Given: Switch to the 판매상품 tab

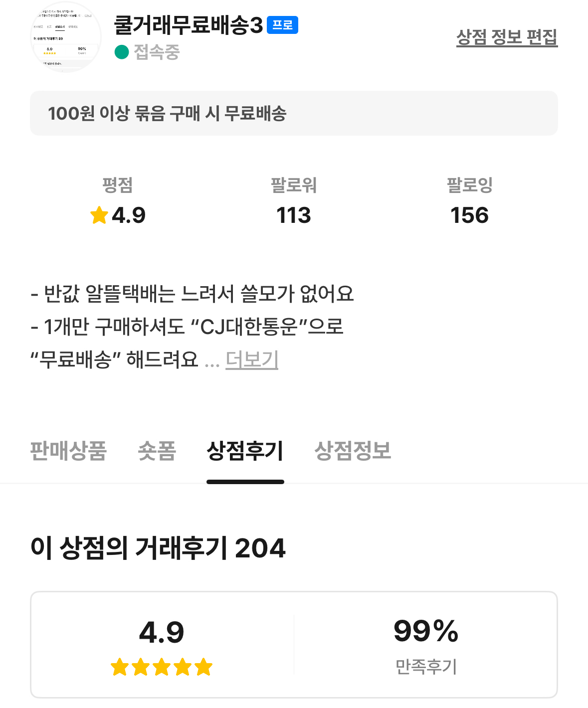Looking at the screenshot, I should (x=68, y=451).
